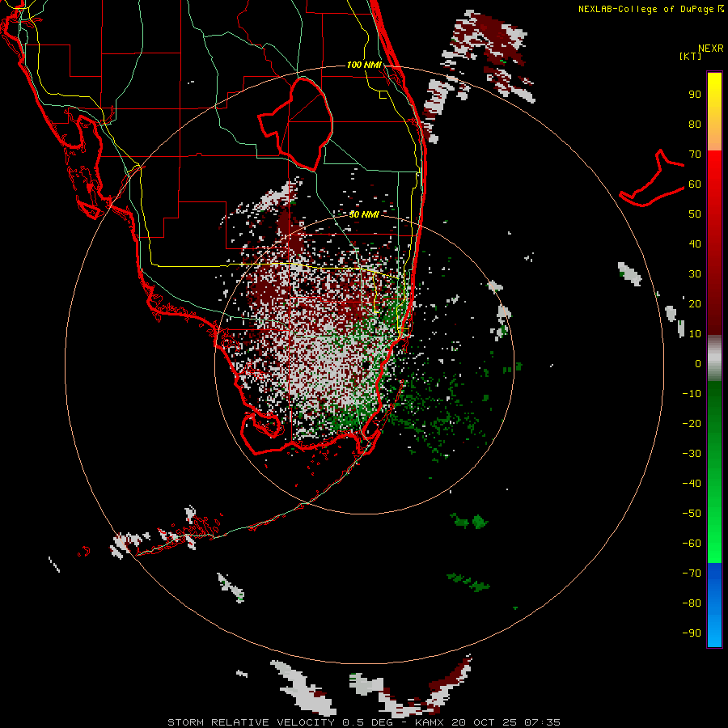
Task: Click the 50 value on velocity scale
Action: click(695, 214)
